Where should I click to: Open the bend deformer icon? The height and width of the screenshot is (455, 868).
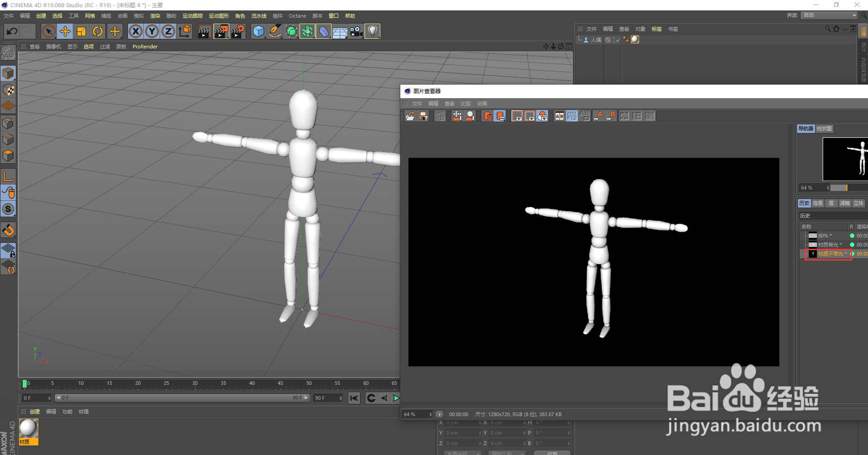[324, 31]
